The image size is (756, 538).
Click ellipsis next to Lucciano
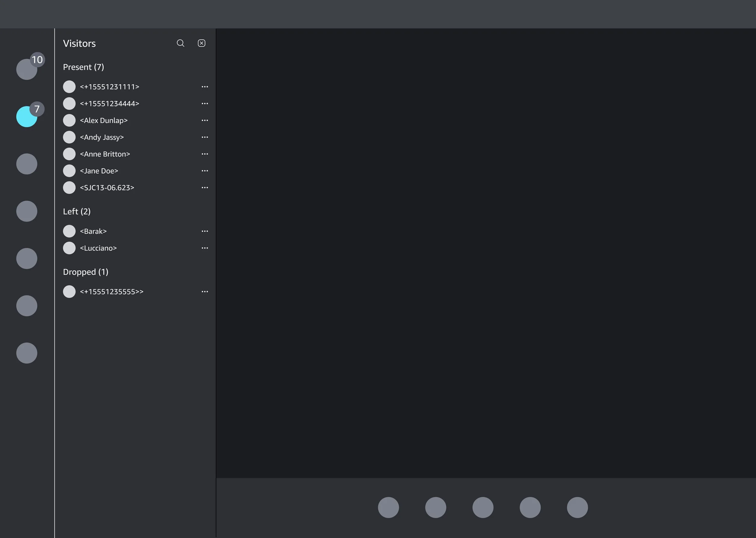tap(205, 248)
